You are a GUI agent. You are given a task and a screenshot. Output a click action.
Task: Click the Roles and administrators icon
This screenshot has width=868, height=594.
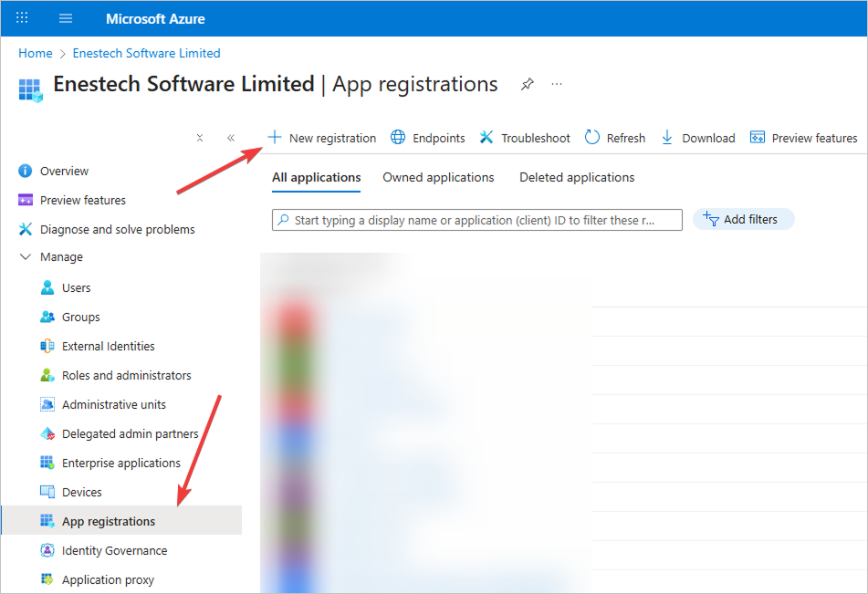coord(47,375)
